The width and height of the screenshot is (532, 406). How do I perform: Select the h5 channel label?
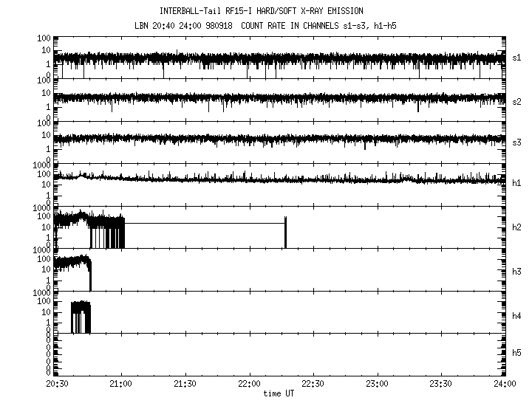(x=517, y=354)
